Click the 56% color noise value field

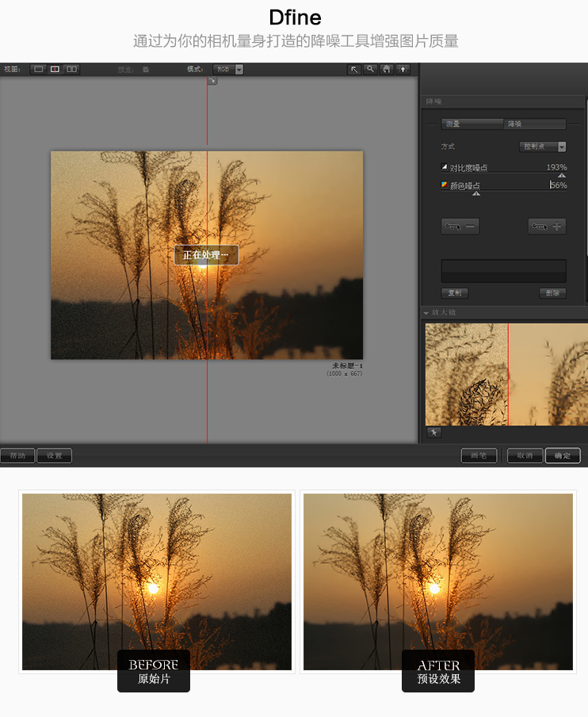(558, 185)
